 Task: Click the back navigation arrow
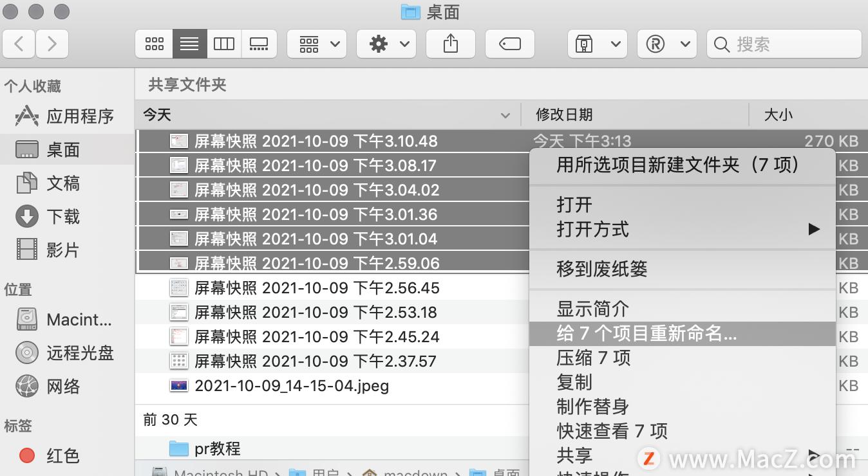click(x=19, y=44)
